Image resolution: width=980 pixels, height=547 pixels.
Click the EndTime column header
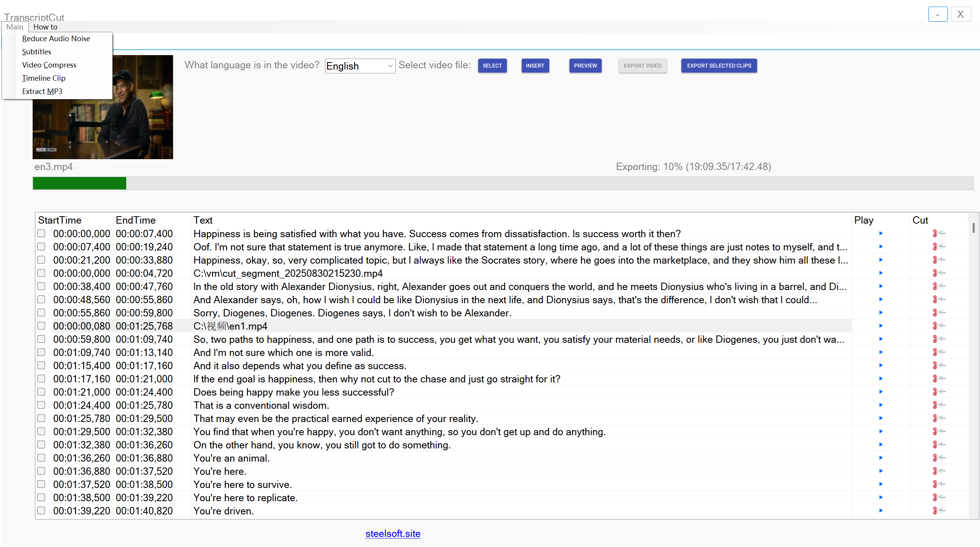(152, 220)
